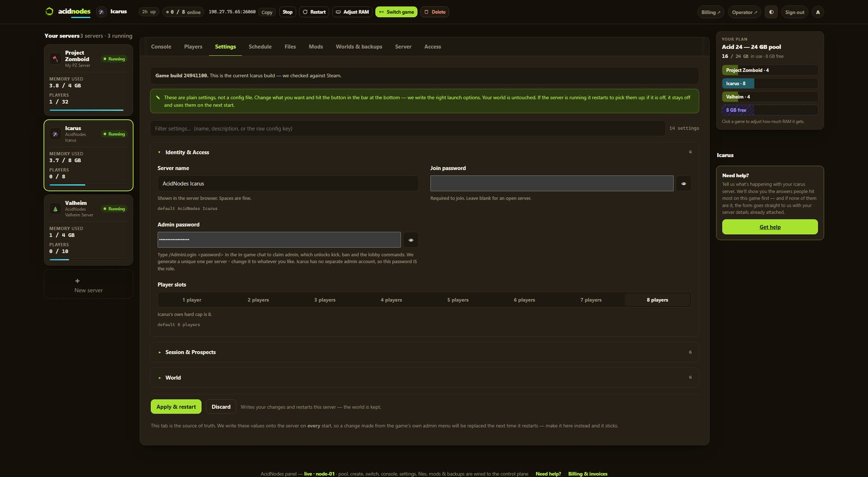Copy the server IP address
This screenshot has width=868, height=477.
[x=267, y=12]
